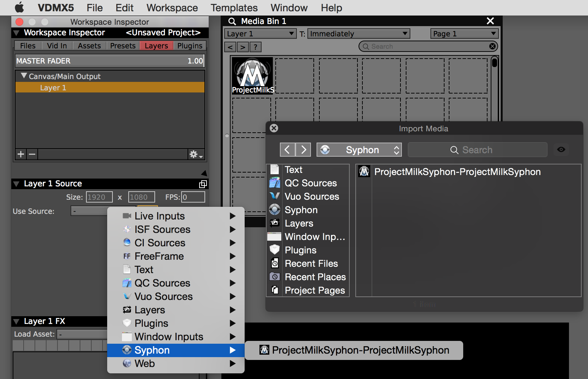Open the Workspace menu

tap(172, 7)
